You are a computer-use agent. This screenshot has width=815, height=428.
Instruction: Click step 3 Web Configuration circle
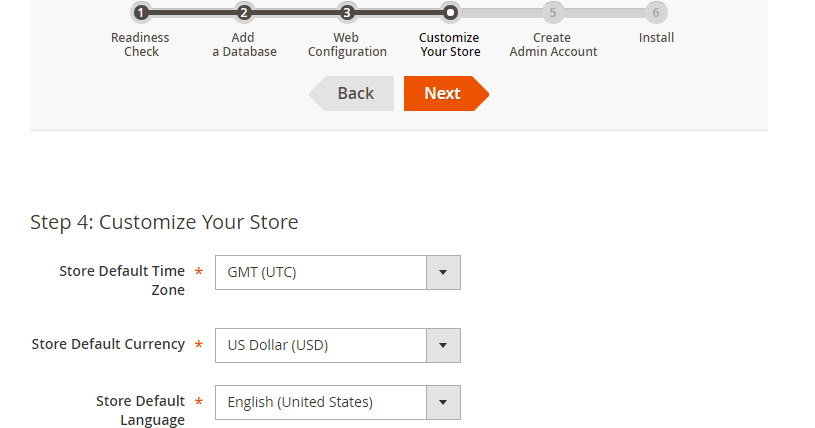pos(347,13)
